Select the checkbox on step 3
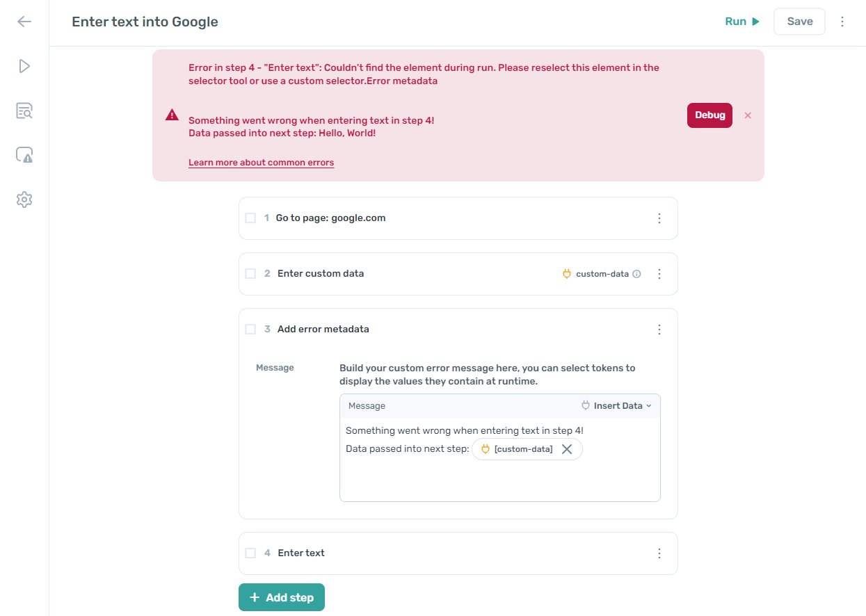The height and width of the screenshot is (616, 866). pyautogui.click(x=250, y=329)
